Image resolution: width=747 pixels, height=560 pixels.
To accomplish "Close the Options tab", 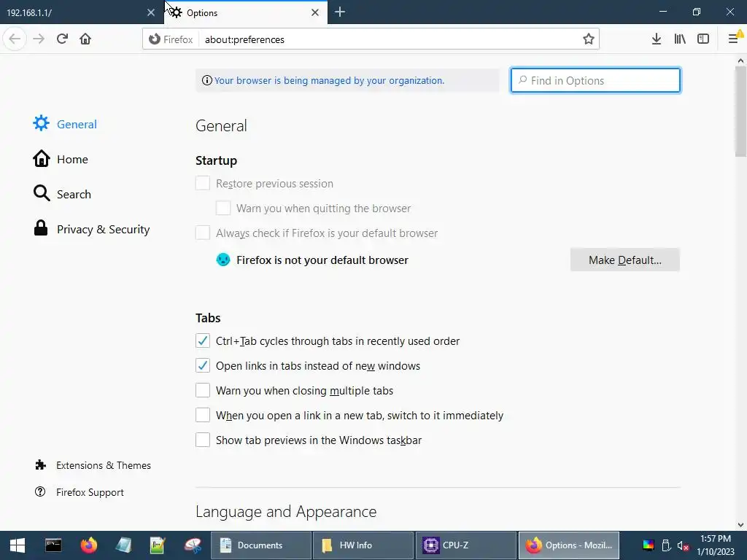I will pos(315,12).
